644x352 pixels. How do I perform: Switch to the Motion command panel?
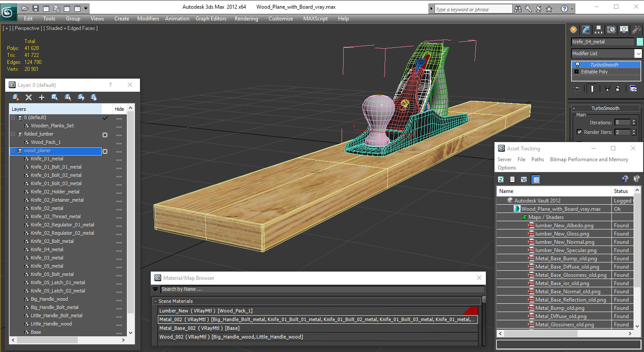coord(611,30)
